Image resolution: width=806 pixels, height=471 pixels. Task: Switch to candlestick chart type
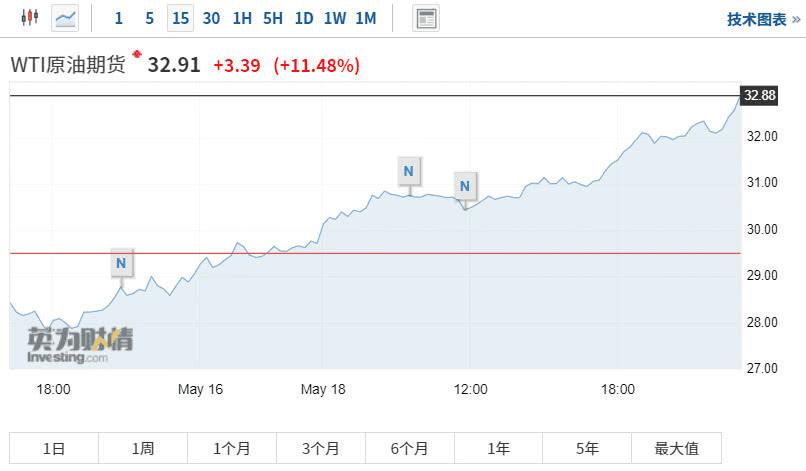pyautogui.click(x=29, y=18)
